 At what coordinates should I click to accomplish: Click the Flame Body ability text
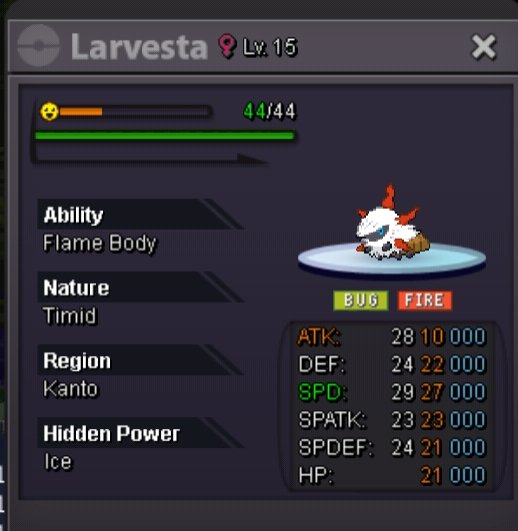click(100, 243)
